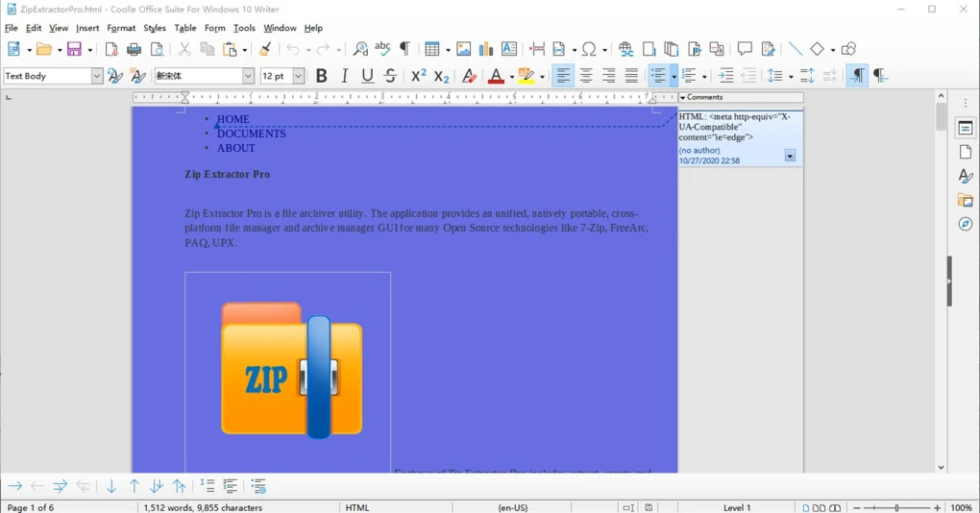Open the Format menu

121,28
